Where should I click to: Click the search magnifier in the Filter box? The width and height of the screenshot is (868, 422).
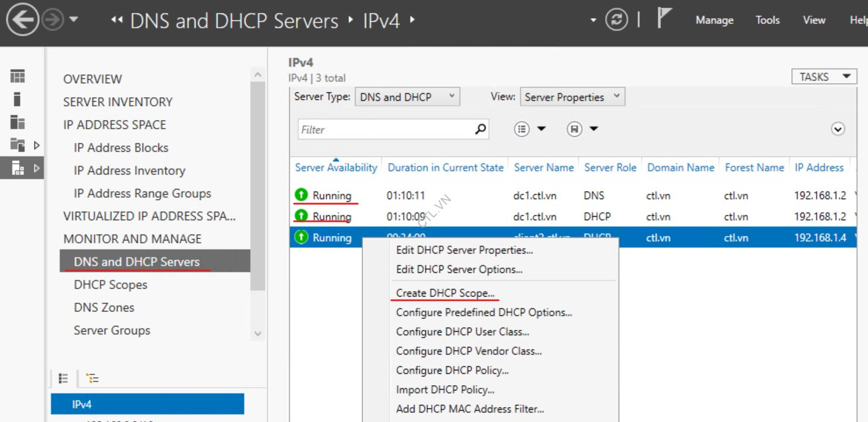480,129
